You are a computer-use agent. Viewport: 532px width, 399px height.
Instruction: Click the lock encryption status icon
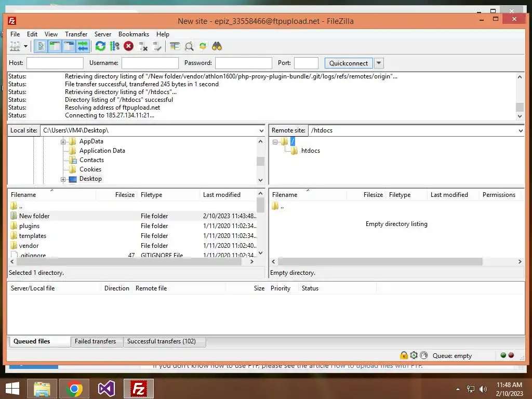pos(404,355)
